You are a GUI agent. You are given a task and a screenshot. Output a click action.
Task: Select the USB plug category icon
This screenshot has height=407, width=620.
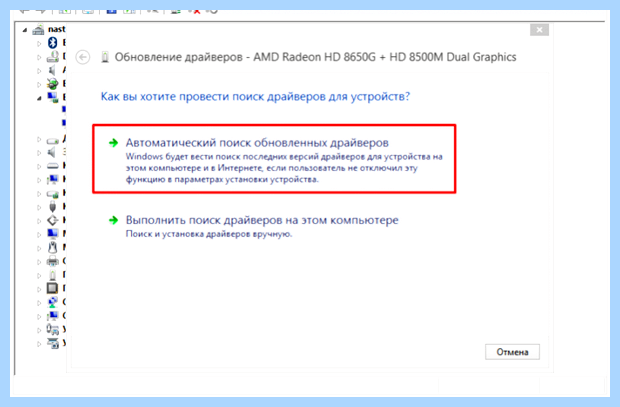53,206
